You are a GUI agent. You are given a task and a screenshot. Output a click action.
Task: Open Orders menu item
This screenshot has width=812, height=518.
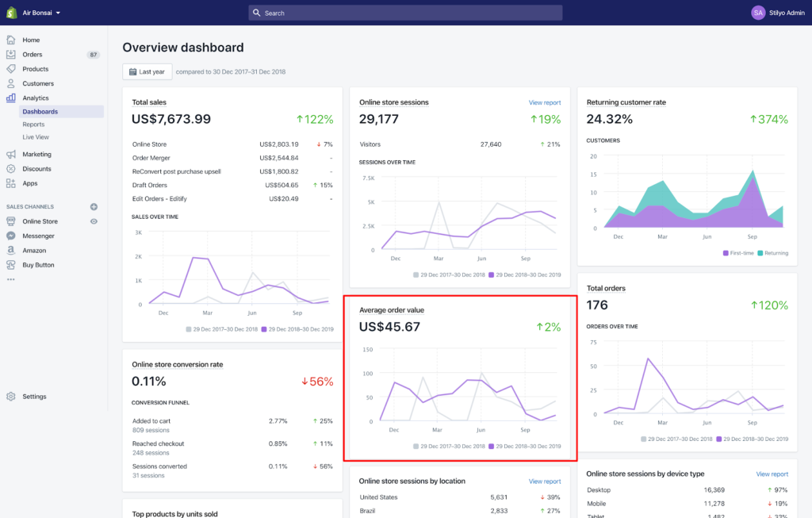coord(32,55)
